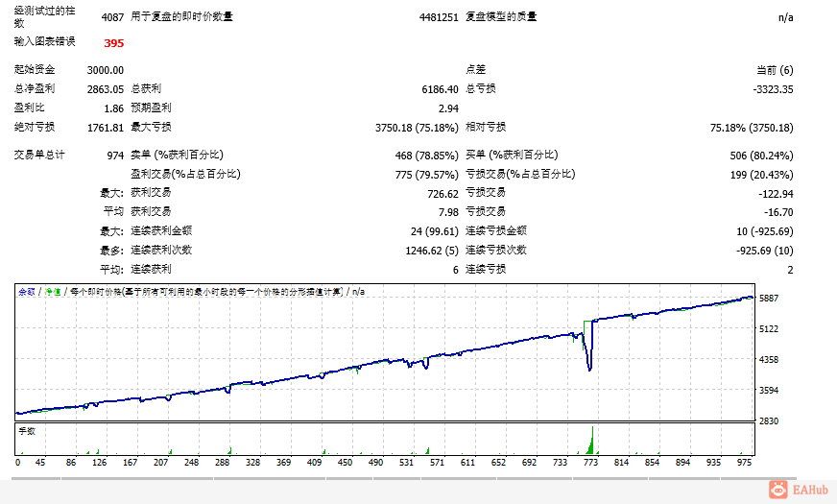The height and width of the screenshot is (504, 837).
Task: Select the 468 (78.85%) short positions value
Action: (426, 156)
